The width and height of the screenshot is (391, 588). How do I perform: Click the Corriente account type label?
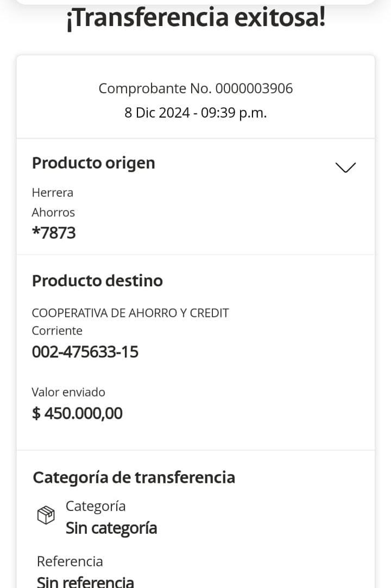click(x=57, y=331)
